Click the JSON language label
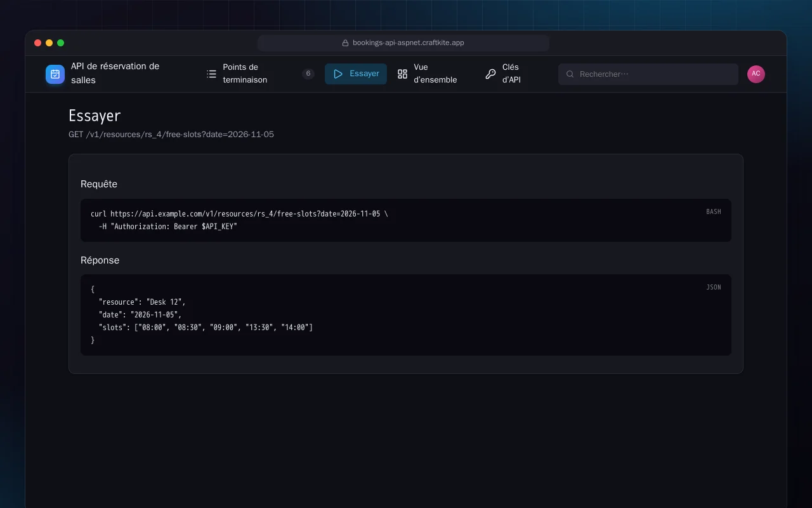This screenshot has height=508, width=812. click(x=714, y=287)
